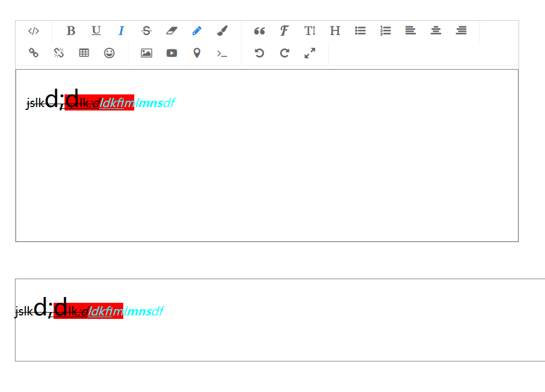Viewport: 545px width, 392px height.
Task: Toggle bold formatting
Action: click(x=71, y=31)
